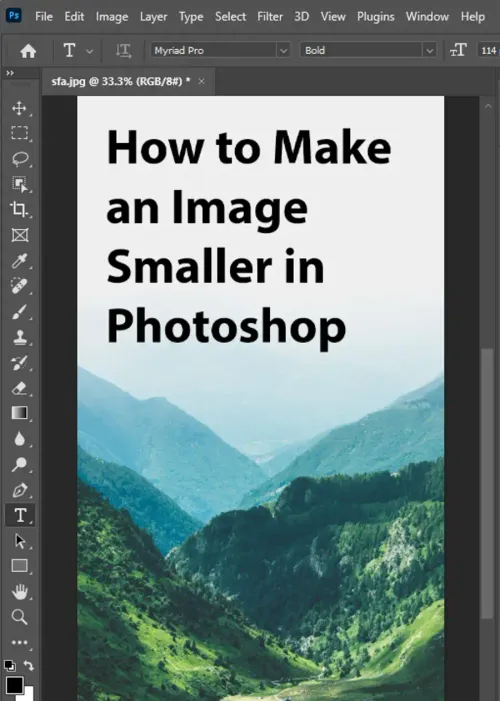Select the History Brush tool
Viewport: 500px width, 701px height.
coord(19,363)
